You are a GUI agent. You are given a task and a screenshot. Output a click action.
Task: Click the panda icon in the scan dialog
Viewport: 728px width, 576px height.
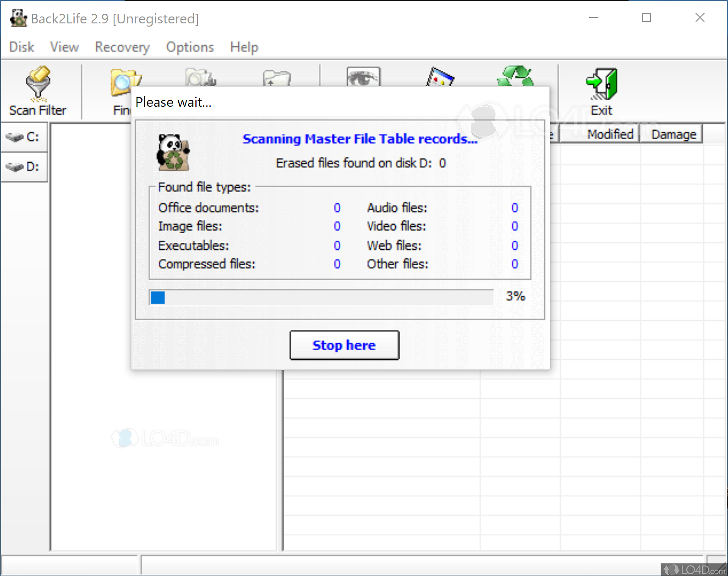[173, 152]
